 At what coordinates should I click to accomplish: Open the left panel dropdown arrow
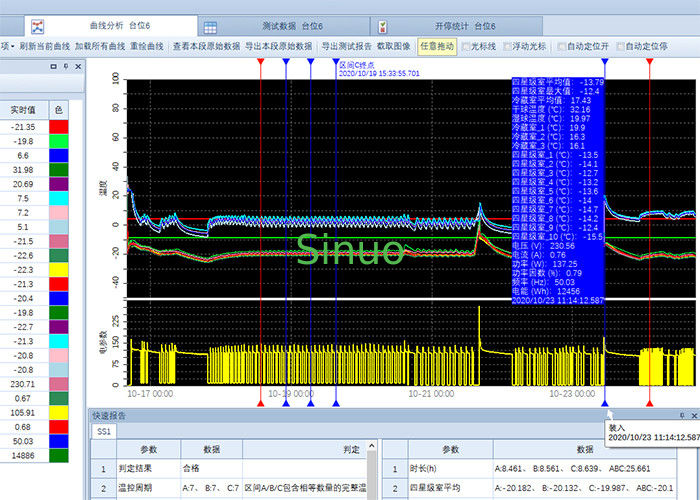[x=52, y=66]
